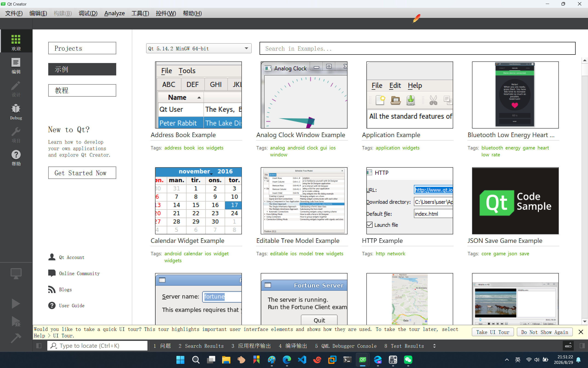Show the 8 Test Results pane
This screenshot has width=588, height=368.
(x=404, y=346)
